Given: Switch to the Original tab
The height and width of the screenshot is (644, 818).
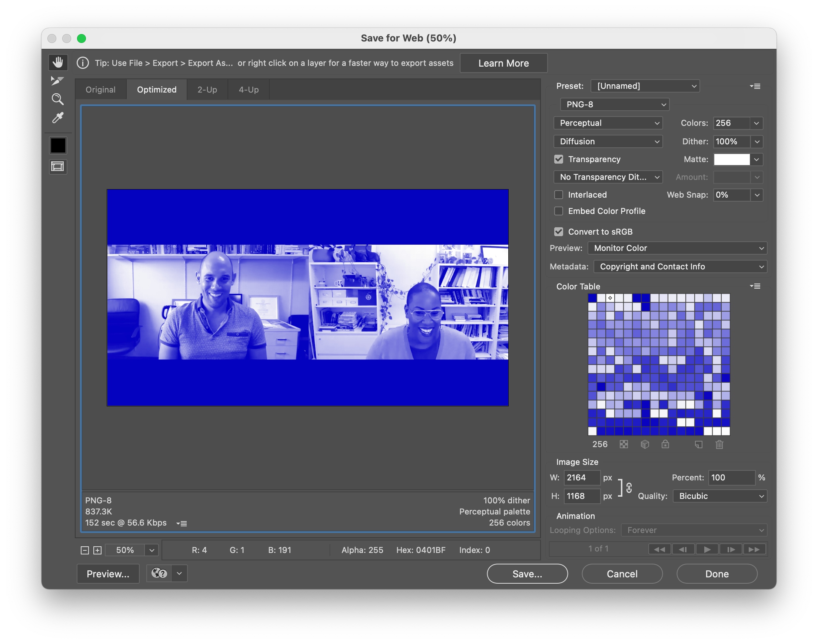Looking at the screenshot, I should [100, 90].
